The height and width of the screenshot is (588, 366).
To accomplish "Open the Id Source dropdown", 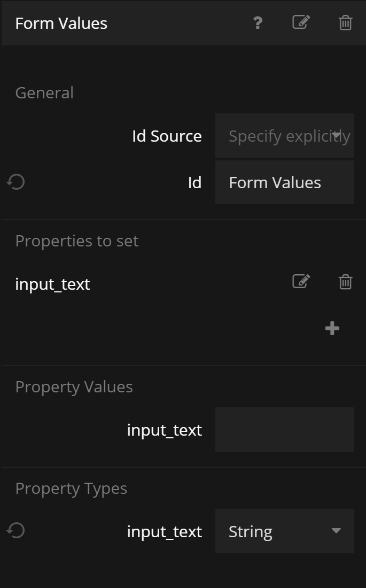I will [x=284, y=136].
